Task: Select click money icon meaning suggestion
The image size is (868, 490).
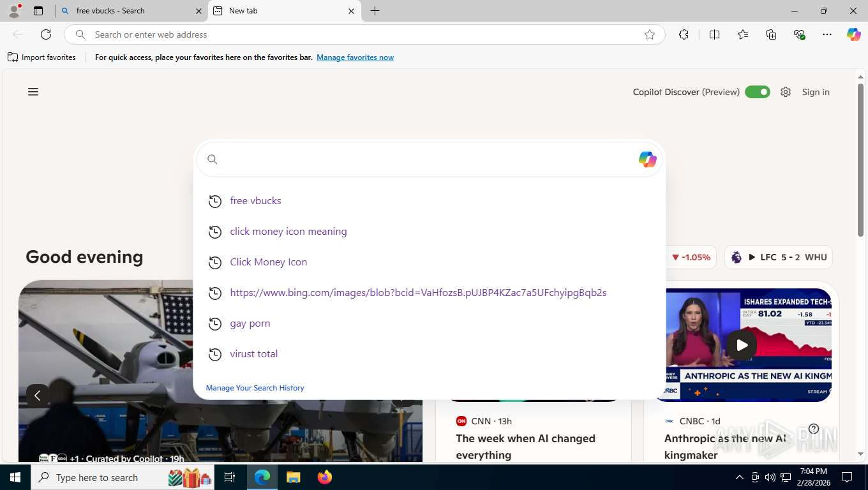Action: (429, 231)
